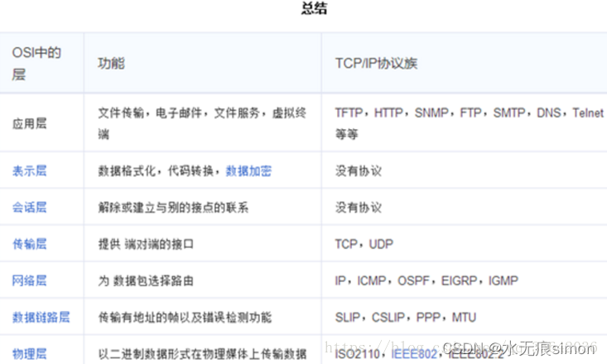The width and height of the screenshot is (607, 364).
Task: Select the 文件传输，电子邮件 function cell
Action: 202,123
